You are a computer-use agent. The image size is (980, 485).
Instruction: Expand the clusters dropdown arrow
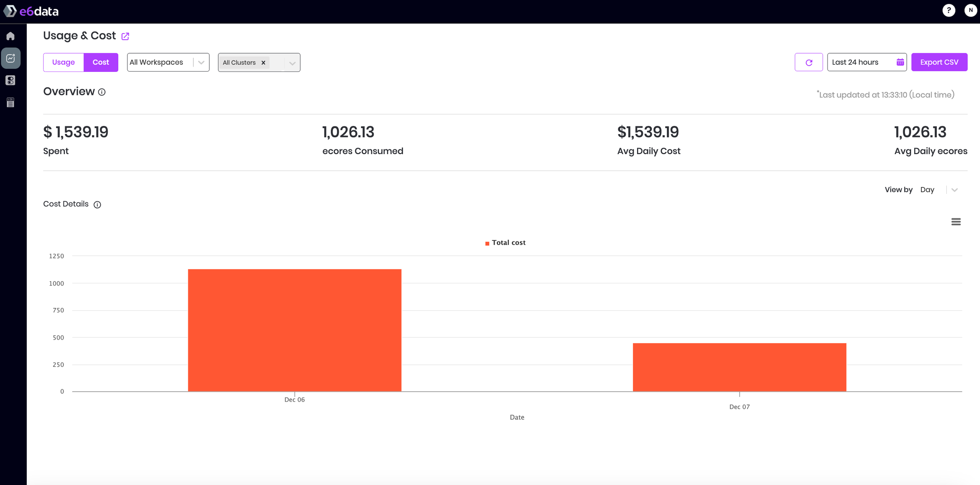point(292,63)
